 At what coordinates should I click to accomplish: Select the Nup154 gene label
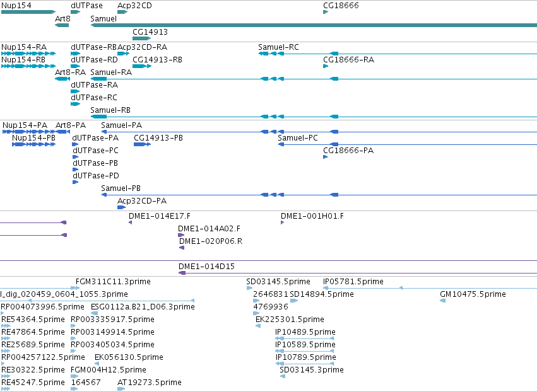click(16, 6)
